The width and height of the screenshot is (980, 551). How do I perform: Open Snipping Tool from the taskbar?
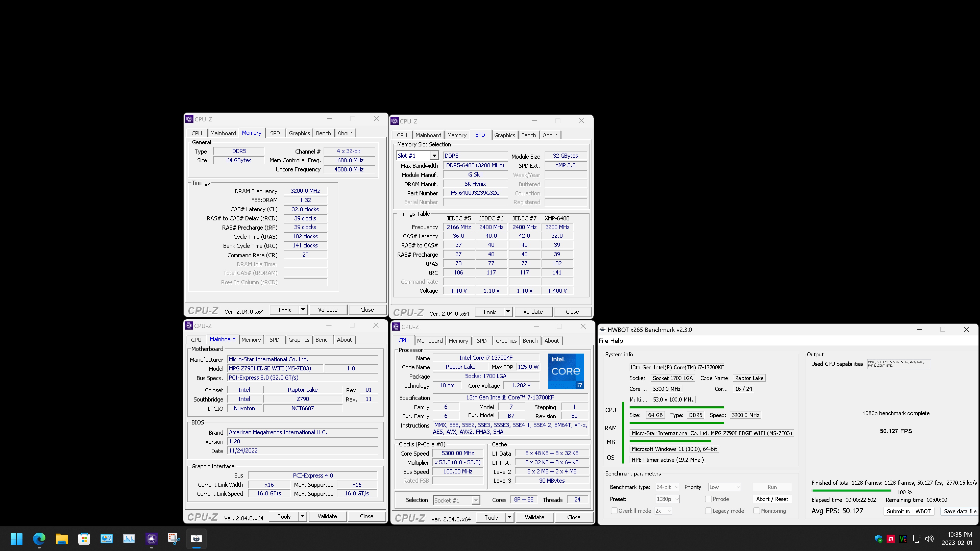[174, 539]
